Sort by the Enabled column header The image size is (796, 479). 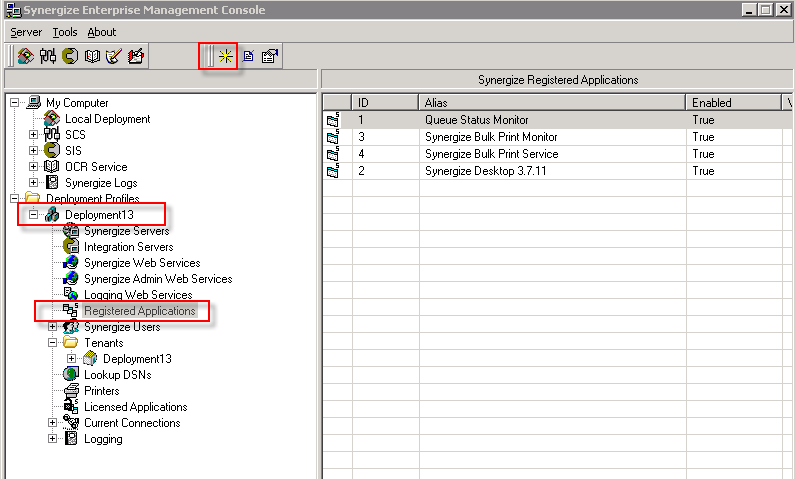(734, 102)
